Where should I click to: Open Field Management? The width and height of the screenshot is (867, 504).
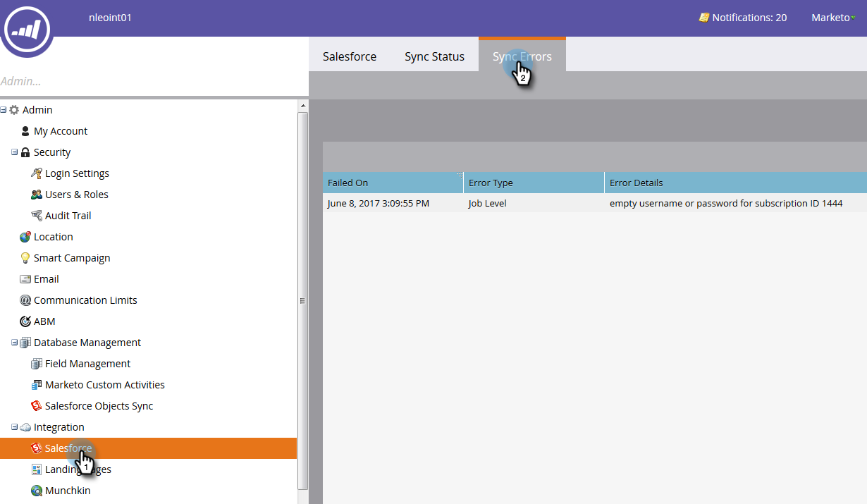coord(88,364)
